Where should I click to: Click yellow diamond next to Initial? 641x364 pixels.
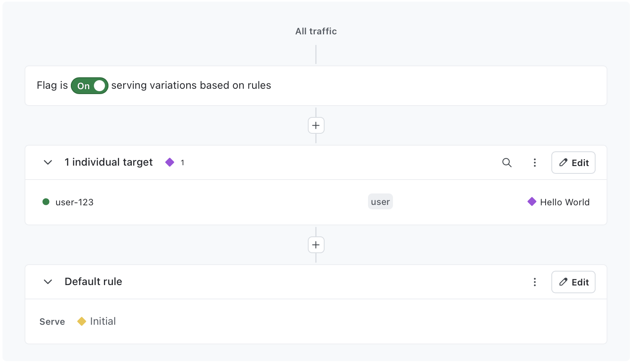coord(81,321)
